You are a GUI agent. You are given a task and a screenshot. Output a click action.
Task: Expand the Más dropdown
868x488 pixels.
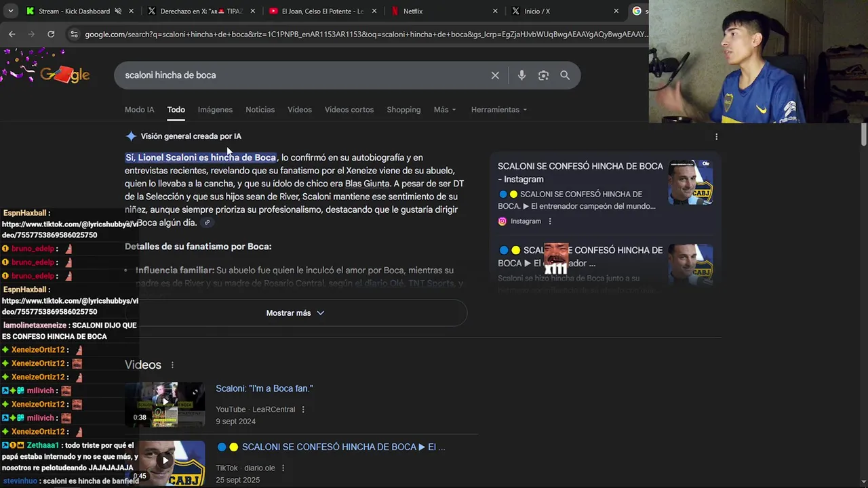coord(445,110)
